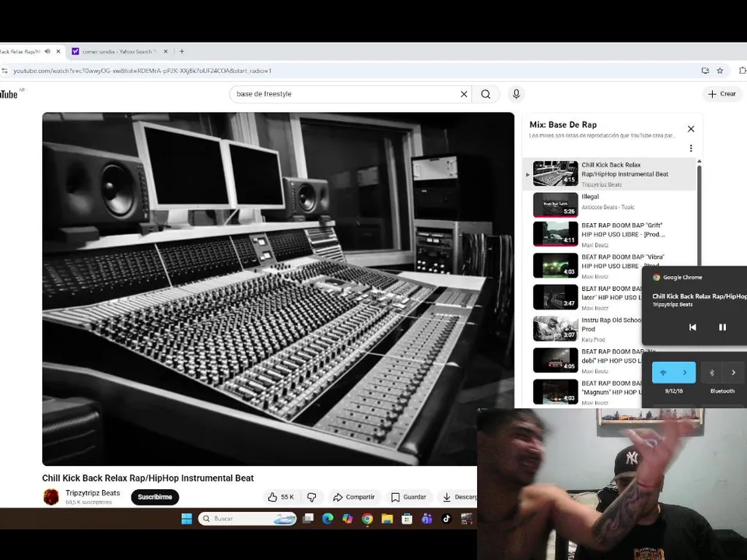Click the main video player
The image size is (747, 560).
pos(279,289)
